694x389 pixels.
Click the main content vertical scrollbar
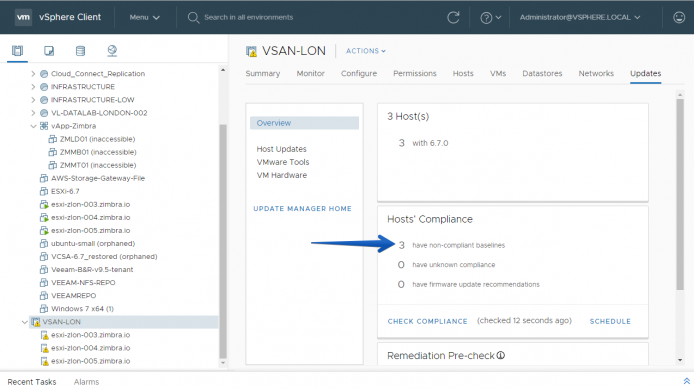(680, 195)
